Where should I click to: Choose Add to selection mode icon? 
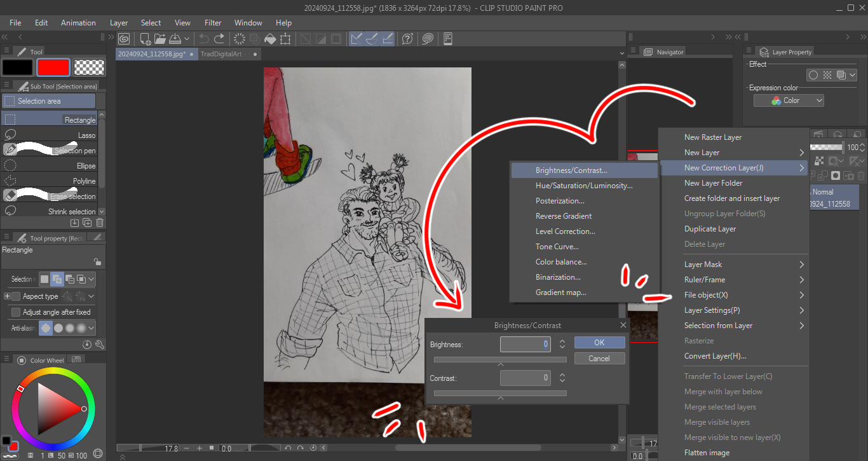click(57, 279)
